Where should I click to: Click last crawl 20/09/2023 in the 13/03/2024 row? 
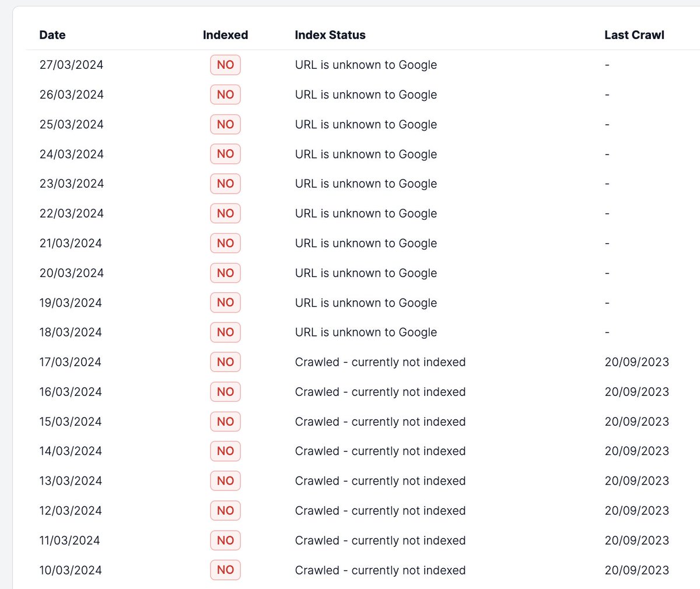[637, 481]
